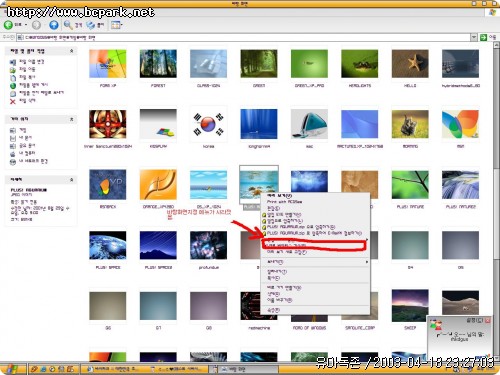500x375 pixels.
Task: Select the korea flag wallpaper thumbnail
Action: [208, 124]
